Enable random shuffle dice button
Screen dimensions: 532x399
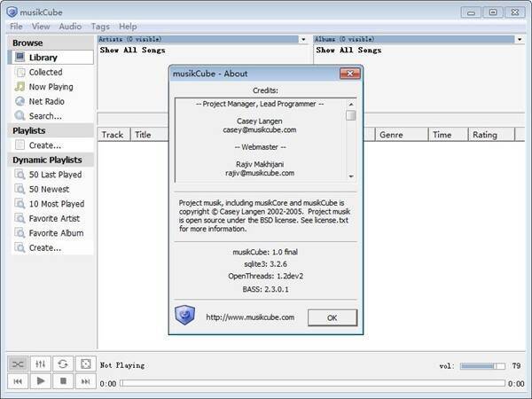click(85, 364)
